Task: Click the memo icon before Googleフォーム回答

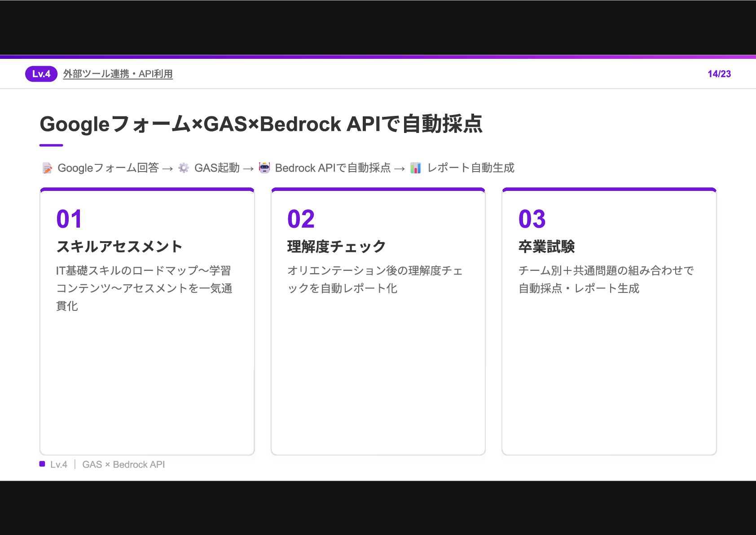Action: 47,168
